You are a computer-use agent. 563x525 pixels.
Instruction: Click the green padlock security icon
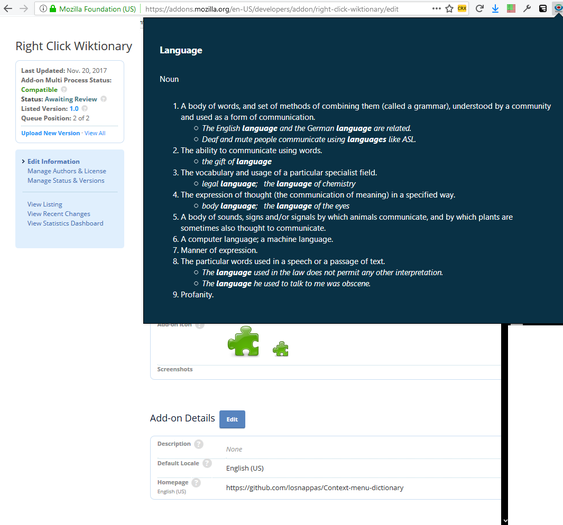pyautogui.click(x=53, y=9)
